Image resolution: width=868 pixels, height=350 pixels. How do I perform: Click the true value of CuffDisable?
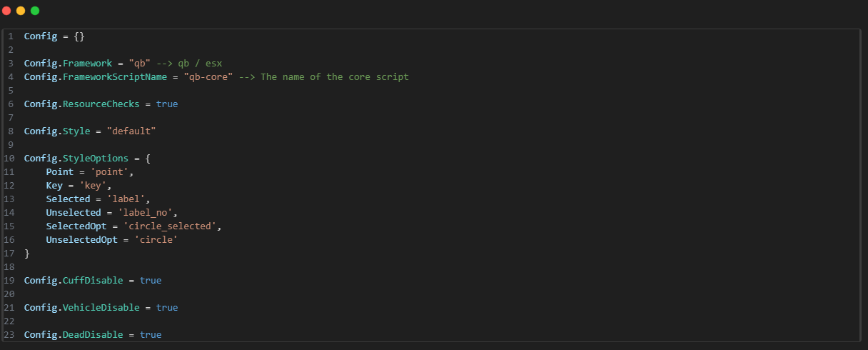[x=151, y=280]
